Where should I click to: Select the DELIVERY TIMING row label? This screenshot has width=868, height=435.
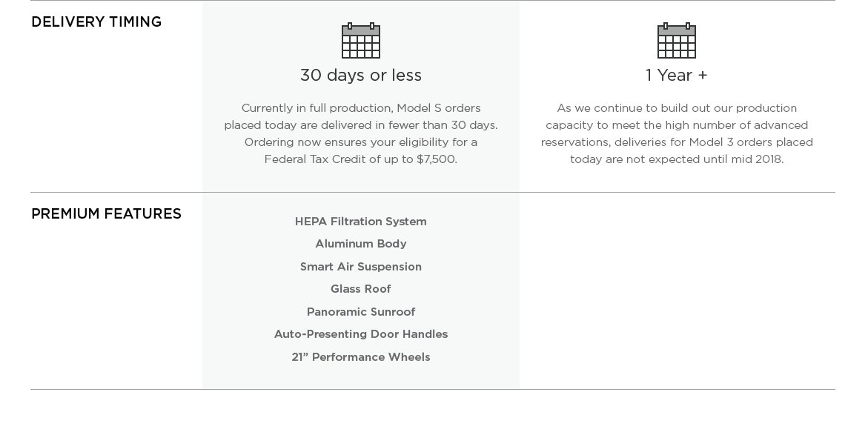point(96,22)
